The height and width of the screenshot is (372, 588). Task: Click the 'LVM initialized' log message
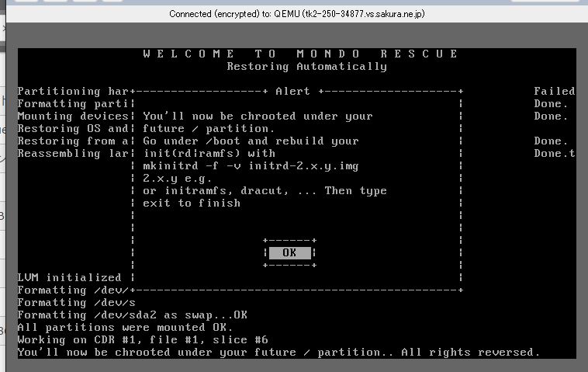69,277
